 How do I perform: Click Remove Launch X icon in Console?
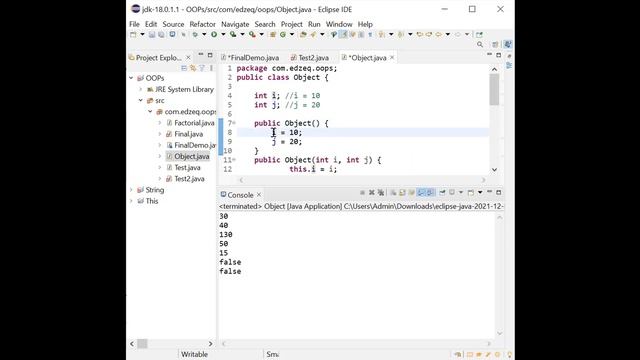pyautogui.click(x=372, y=192)
